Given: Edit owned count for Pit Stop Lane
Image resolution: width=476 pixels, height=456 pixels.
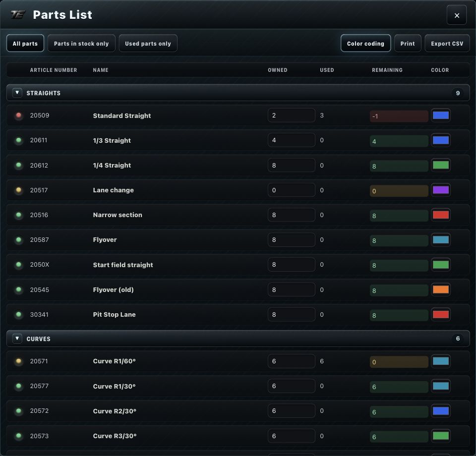Looking at the screenshot, I should click(x=292, y=314).
